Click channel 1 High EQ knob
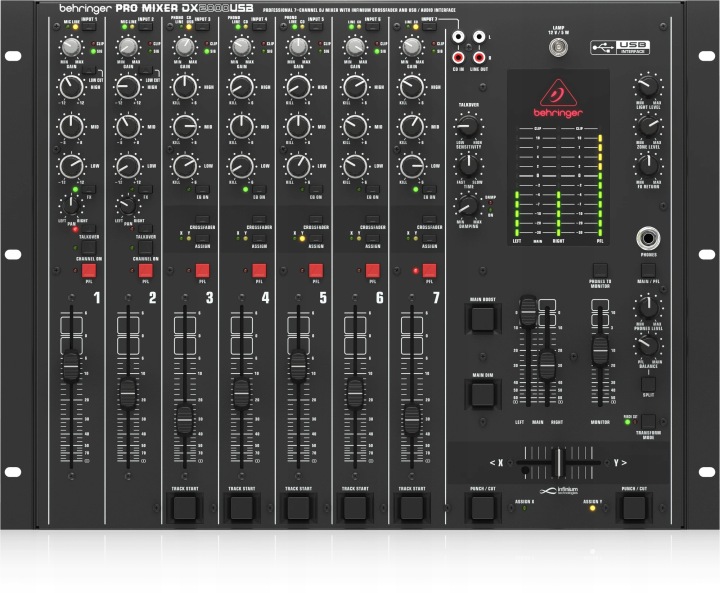This screenshot has width=720, height=593. pos(71,87)
